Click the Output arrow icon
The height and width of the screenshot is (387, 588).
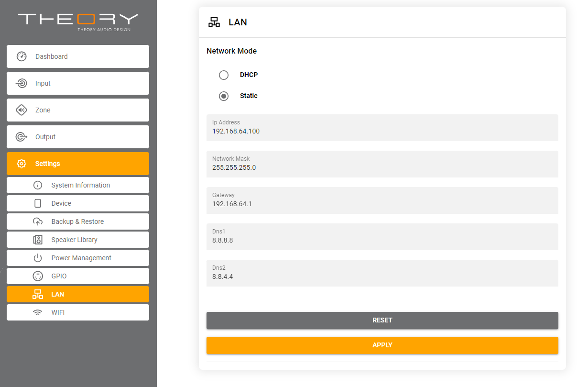click(22, 137)
